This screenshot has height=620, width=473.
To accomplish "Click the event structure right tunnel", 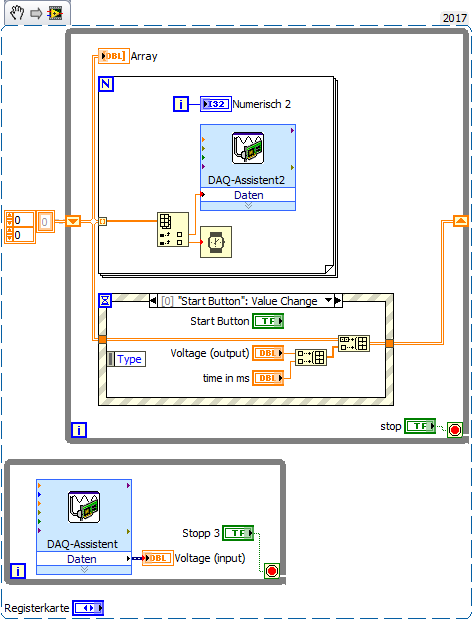I will (390, 343).
